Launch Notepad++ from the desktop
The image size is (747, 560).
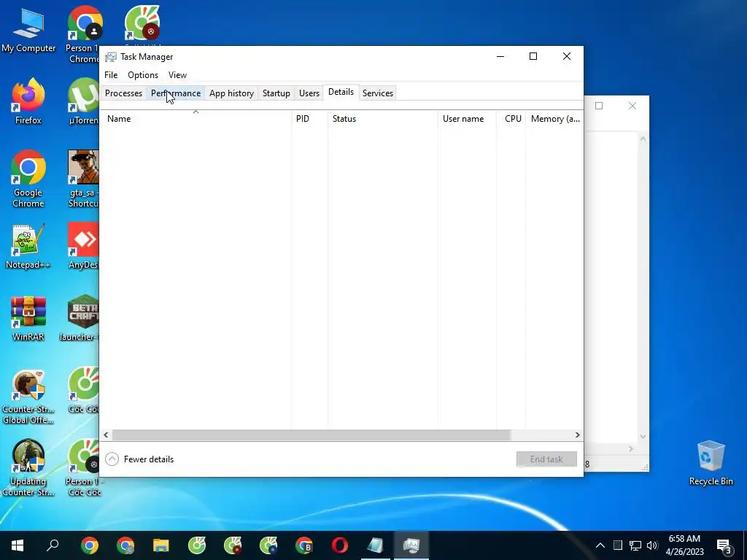pyautogui.click(x=28, y=246)
